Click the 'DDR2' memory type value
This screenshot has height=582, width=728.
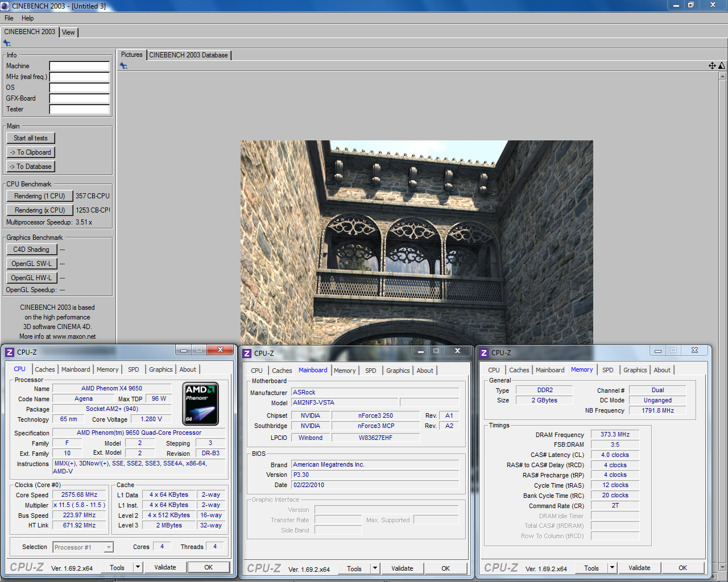pos(545,390)
